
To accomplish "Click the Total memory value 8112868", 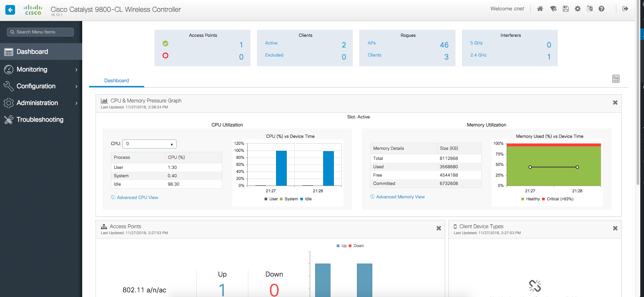I will tap(449, 159).
